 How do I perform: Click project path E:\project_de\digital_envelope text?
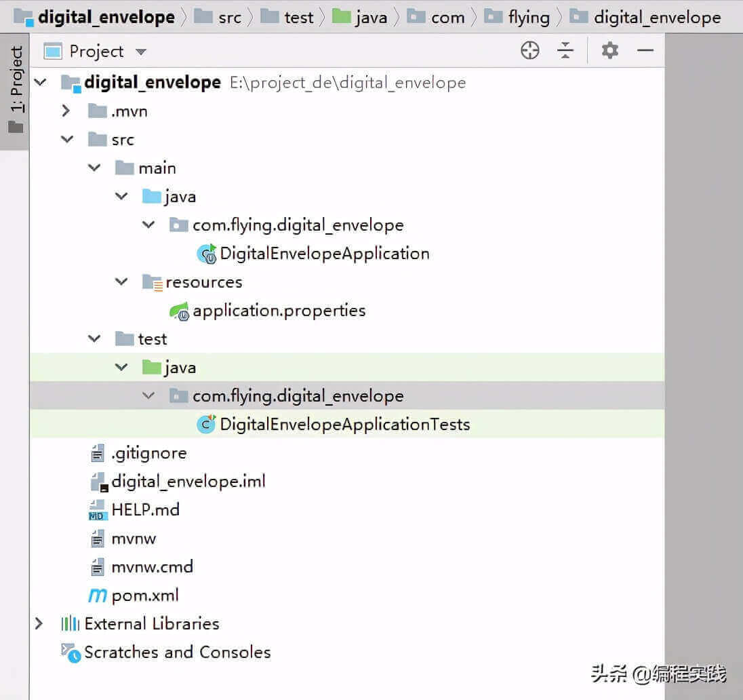click(x=348, y=83)
